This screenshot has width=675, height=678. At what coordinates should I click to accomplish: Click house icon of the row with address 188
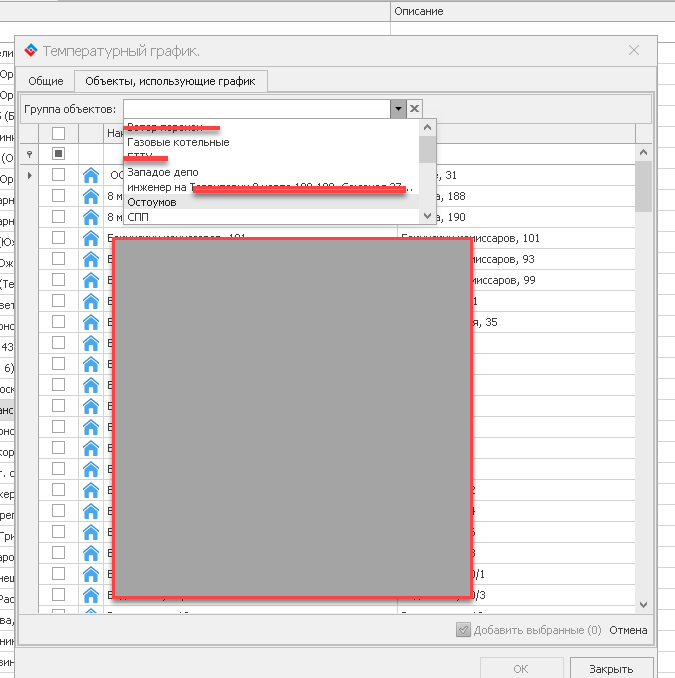92,196
